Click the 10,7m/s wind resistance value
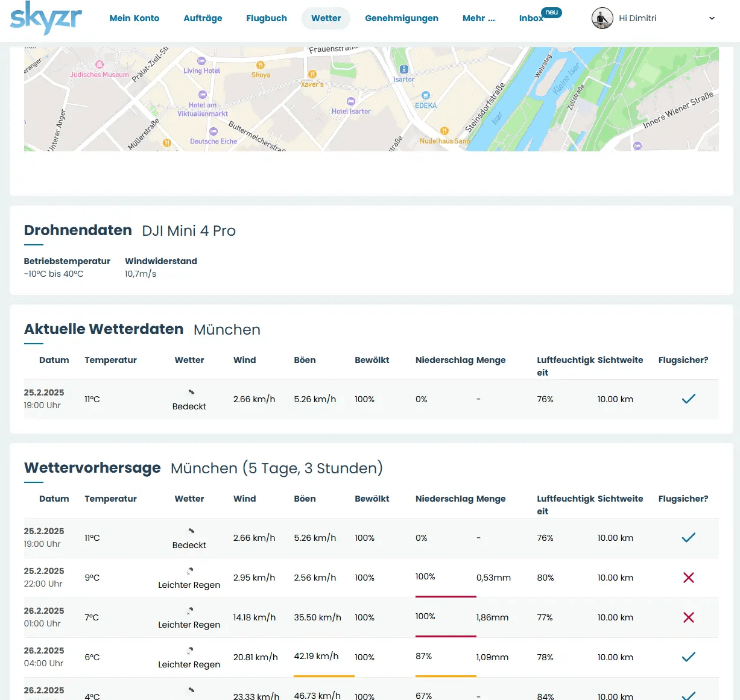 click(x=141, y=274)
